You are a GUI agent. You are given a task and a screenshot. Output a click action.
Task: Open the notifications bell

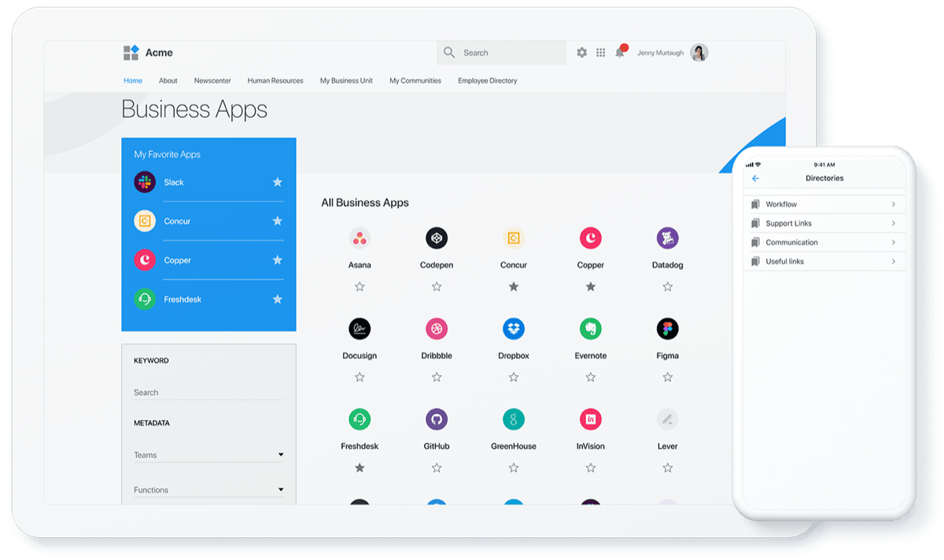(621, 51)
